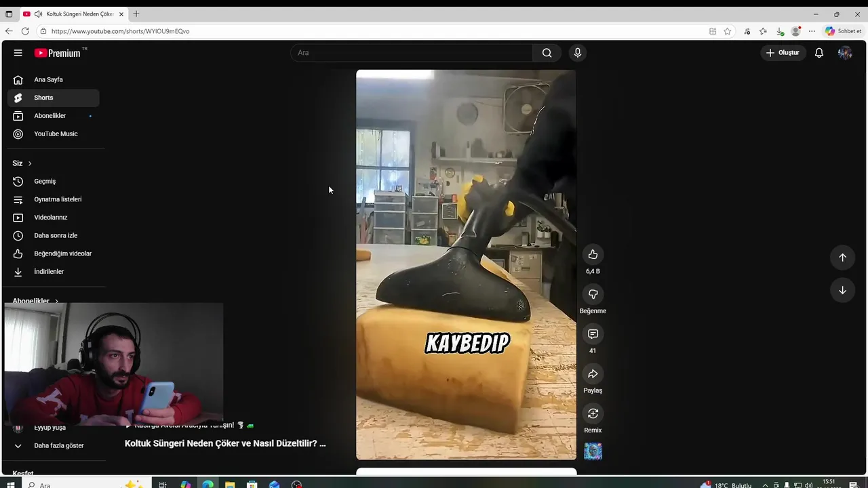This screenshot has width=868, height=488.
Task: Reload the page
Action: click(25, 31)
